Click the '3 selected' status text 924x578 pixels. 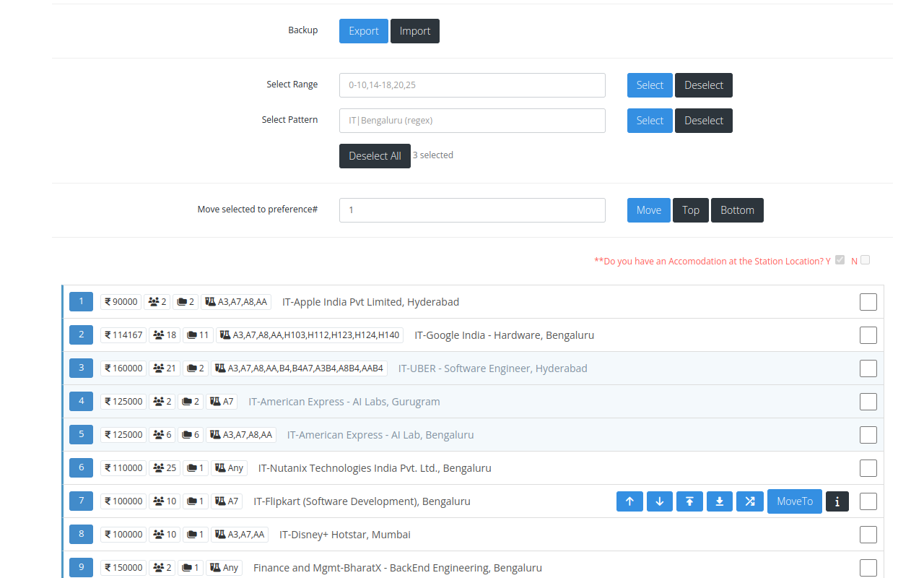(433, 155)
